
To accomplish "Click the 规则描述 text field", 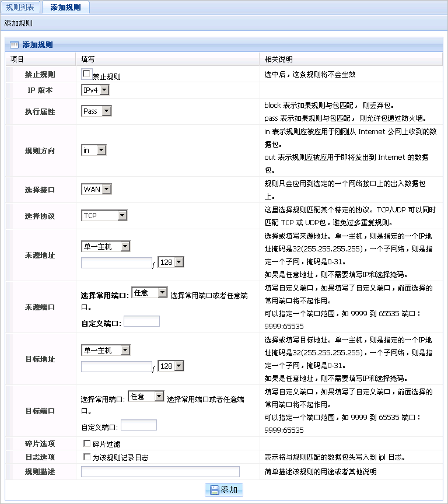I will click(x=160, y=471).
